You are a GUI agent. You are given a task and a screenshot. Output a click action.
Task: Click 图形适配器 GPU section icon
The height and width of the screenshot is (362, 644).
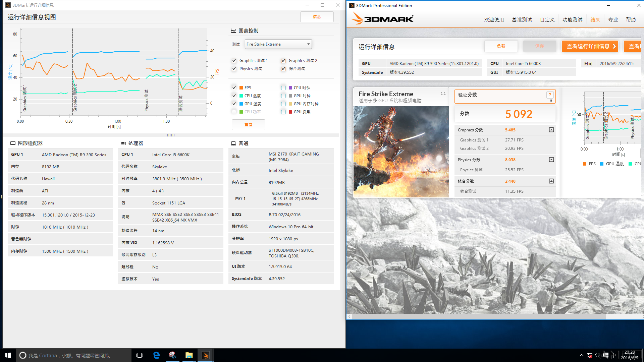[x=13, y=142]
